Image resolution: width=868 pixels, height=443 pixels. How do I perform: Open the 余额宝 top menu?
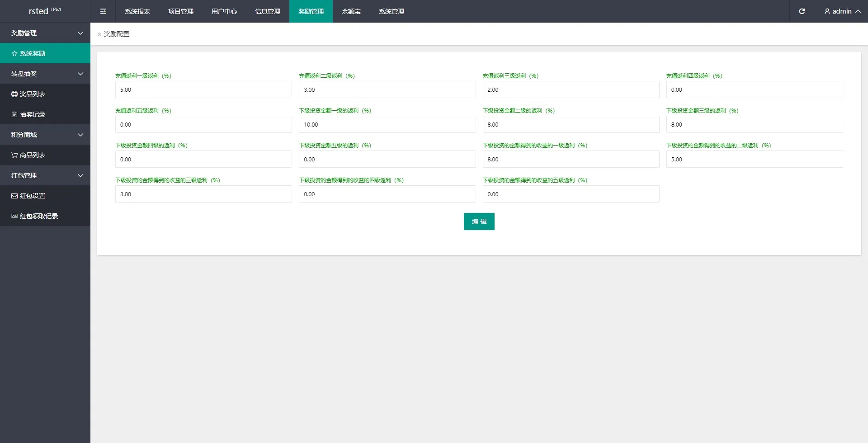[351, 11]
